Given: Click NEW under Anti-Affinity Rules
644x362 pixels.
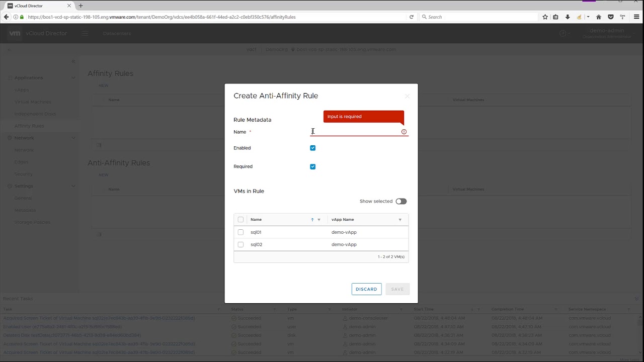Looking at the screenshot, I should [x=103, y=175].
